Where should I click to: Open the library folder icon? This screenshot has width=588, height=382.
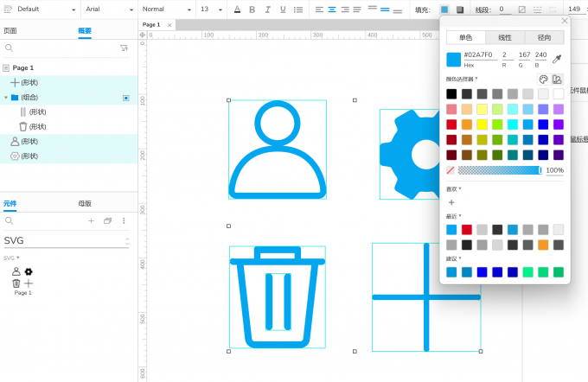107,220
